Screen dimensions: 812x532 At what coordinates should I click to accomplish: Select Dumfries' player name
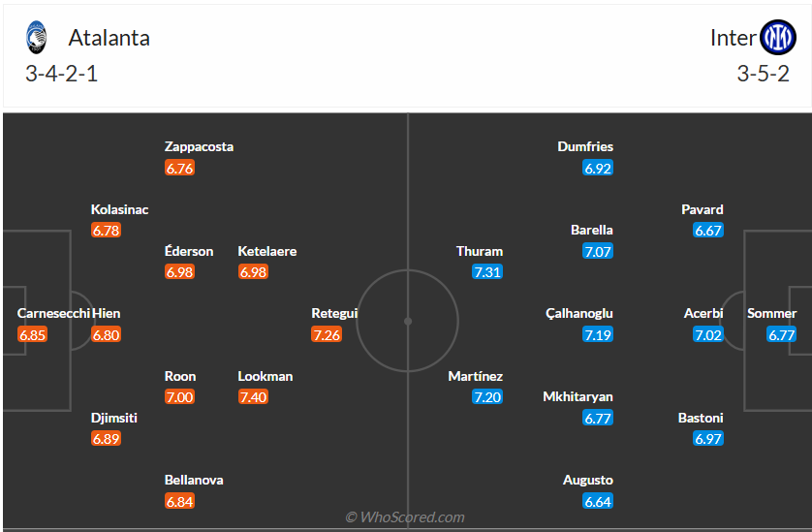pos(585,146)
